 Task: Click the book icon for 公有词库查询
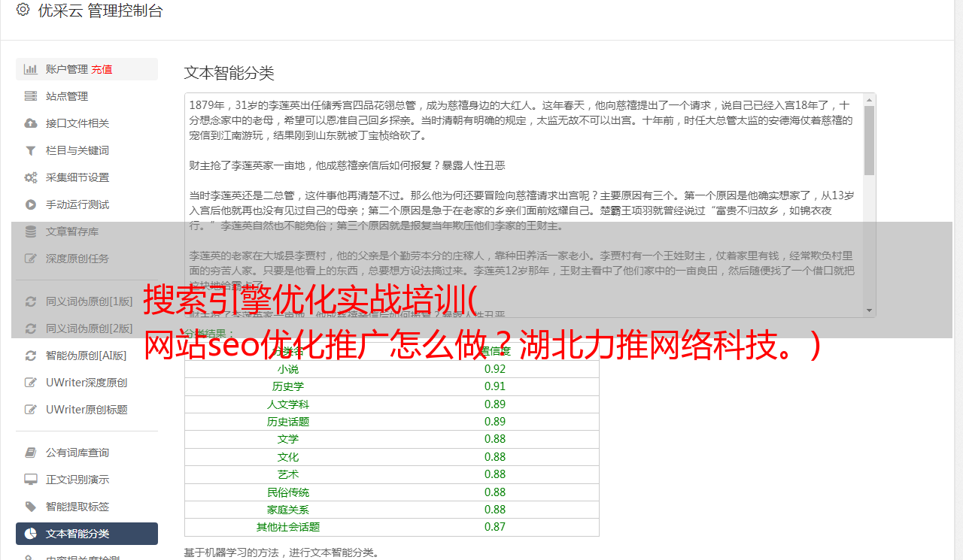pos(31,453)
